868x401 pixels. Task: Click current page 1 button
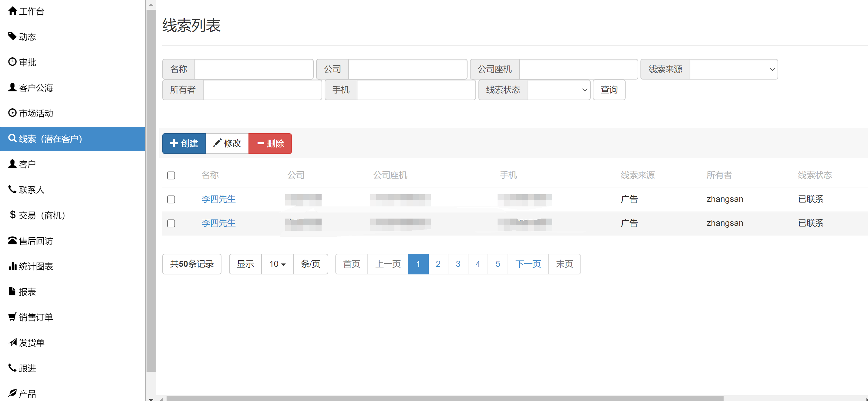[418, 264]
